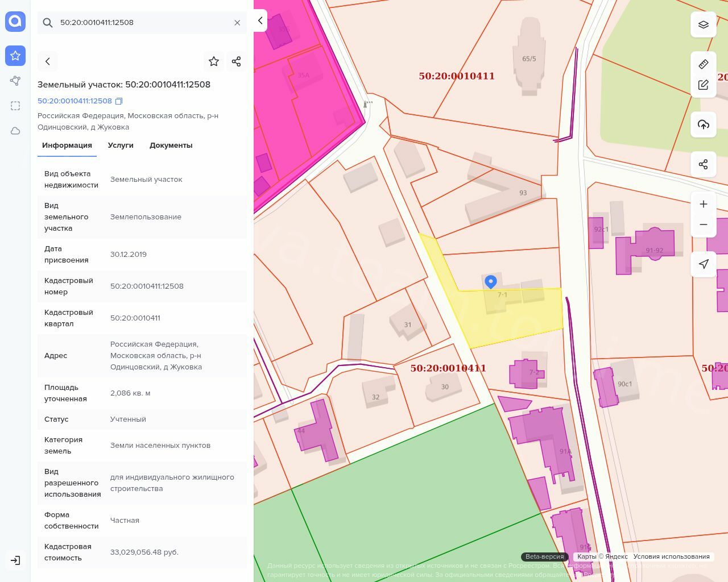Click the star favorites icon in left sidebar
The image size is (728, 582).
(15, 56)
